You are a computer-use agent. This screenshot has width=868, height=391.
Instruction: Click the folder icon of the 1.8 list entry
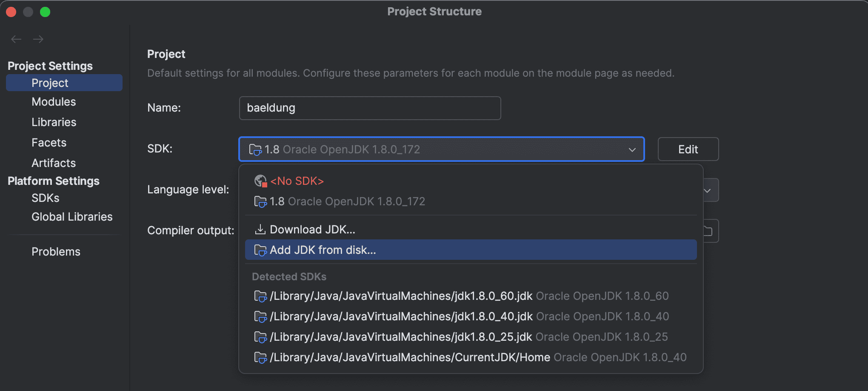click(260, 201)
